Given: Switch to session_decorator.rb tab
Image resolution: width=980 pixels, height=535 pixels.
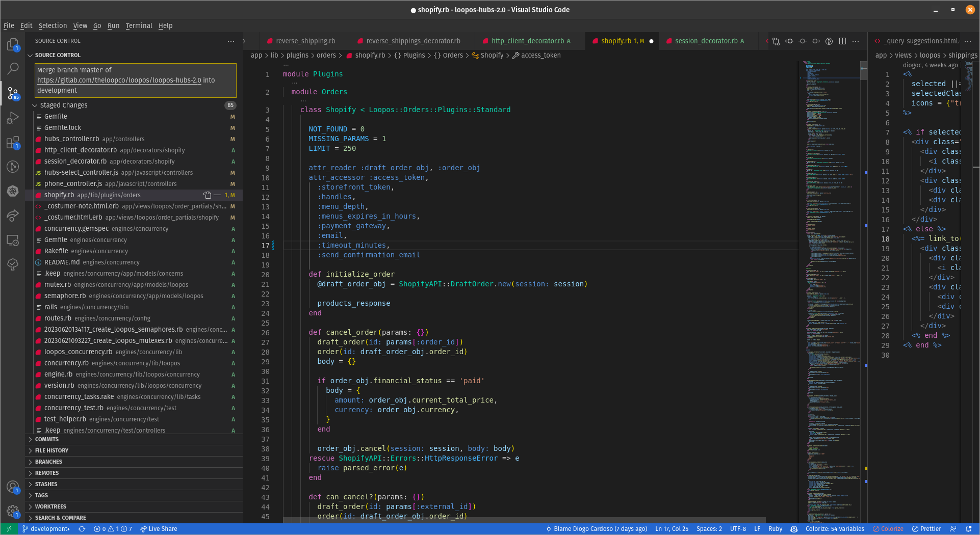Looking at the screenshot, I should 709,41.
